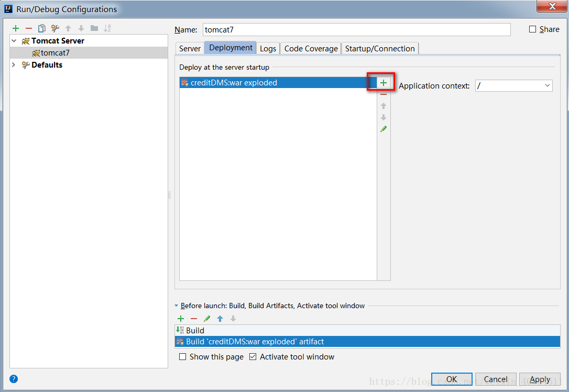Select tomcat7 configuration in tree
This screenshot has height=392, width=569.
point(89,53)
